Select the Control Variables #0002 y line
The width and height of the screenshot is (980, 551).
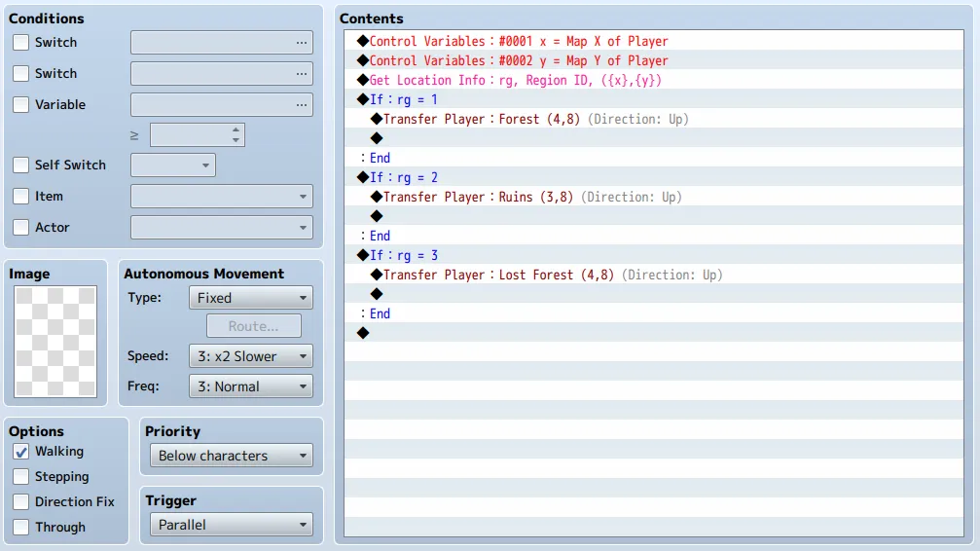point(654,60)
